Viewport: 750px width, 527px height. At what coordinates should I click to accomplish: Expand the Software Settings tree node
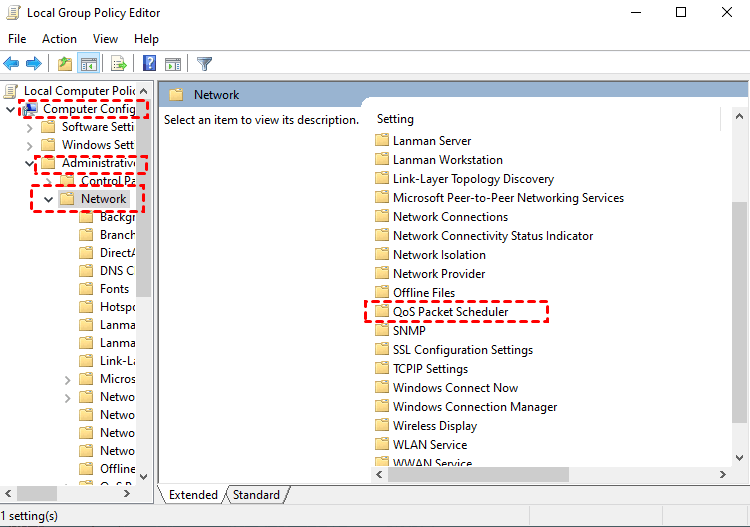pos(29,127)
